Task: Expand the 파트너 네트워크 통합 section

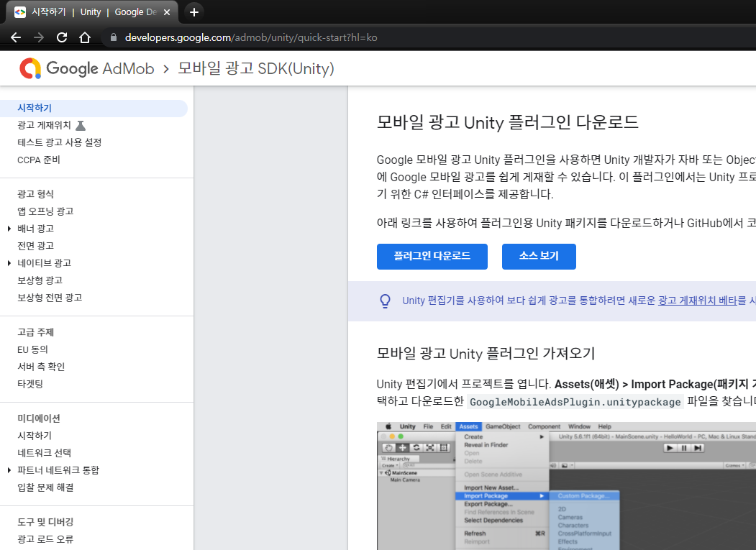Action: (x=9, y=470)
